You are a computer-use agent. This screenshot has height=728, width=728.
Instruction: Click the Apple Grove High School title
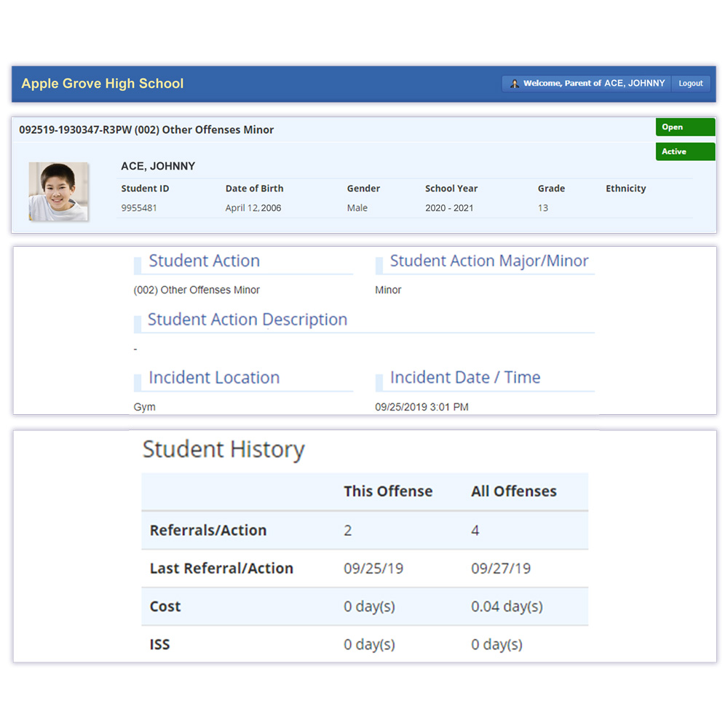coord(102,84)
